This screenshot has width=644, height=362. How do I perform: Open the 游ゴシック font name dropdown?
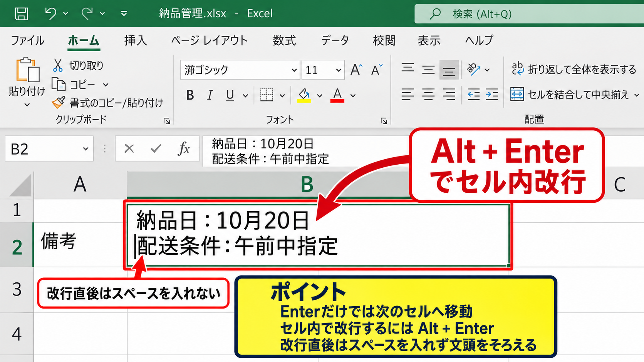[294, 70]
